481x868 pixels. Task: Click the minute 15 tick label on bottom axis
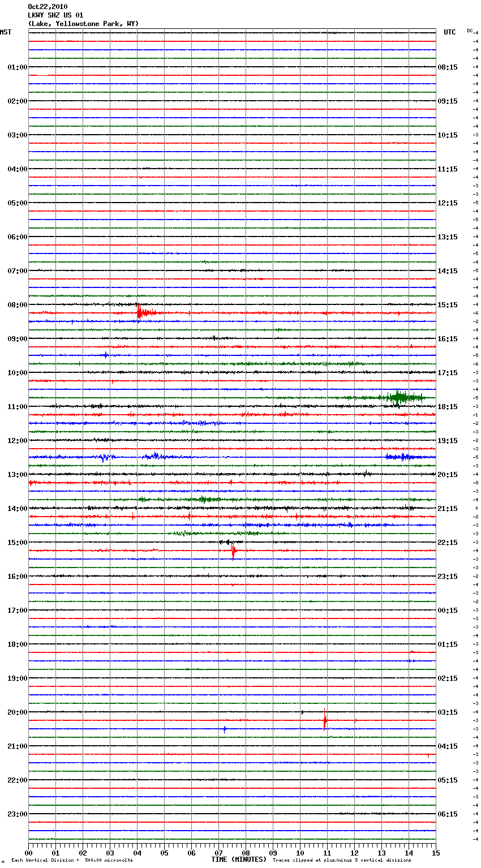[x=436, y=853]
